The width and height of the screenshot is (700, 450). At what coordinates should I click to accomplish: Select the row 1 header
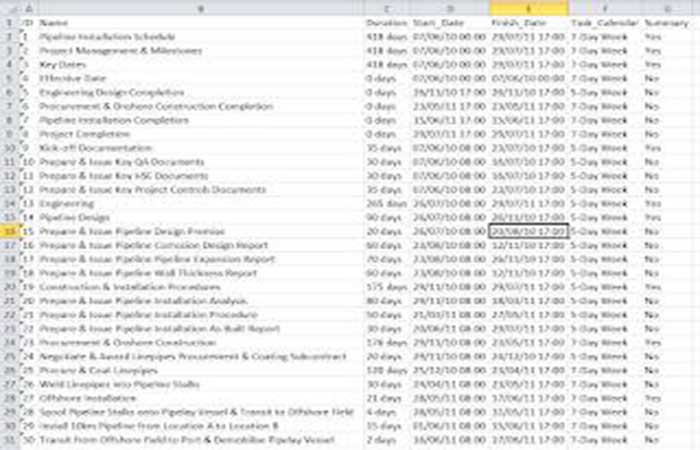tap(10, 23)
